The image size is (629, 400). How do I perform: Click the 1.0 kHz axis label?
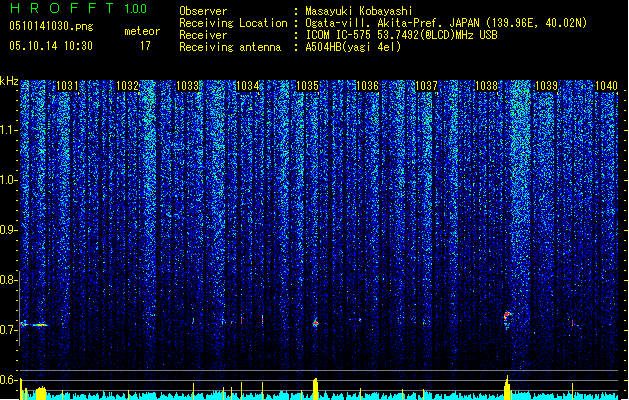8,180
